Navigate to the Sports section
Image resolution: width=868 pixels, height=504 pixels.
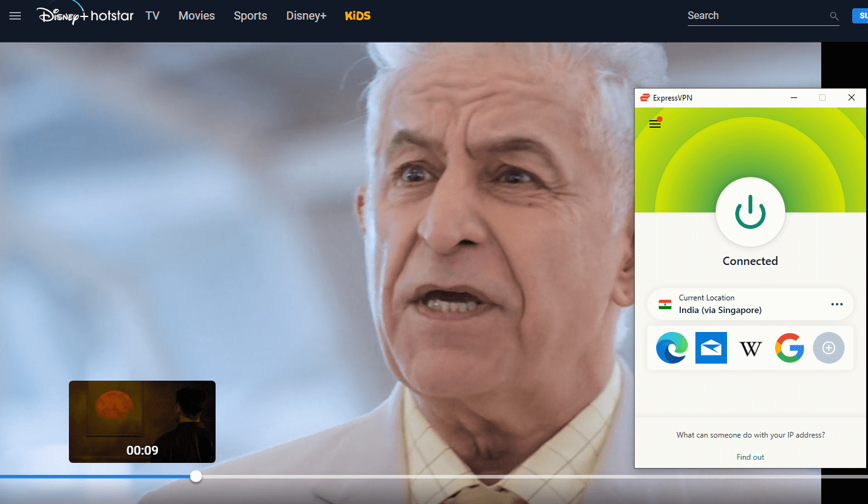[250, 16]
